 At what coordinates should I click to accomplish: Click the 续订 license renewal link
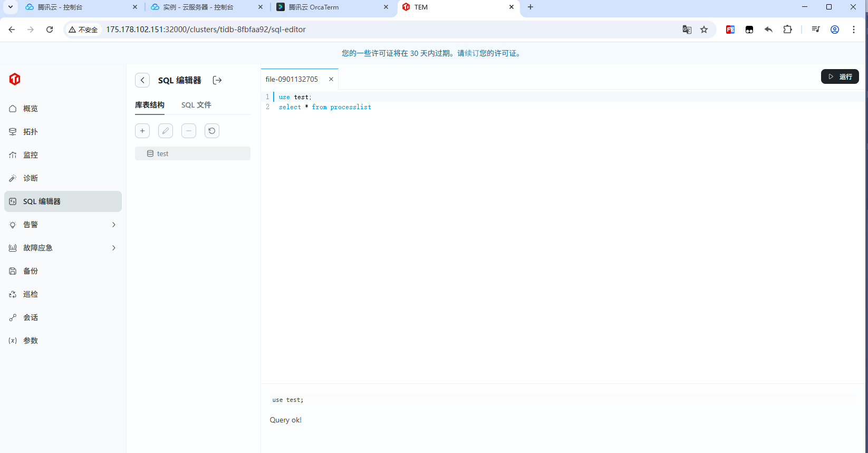[x=472, y=53]
